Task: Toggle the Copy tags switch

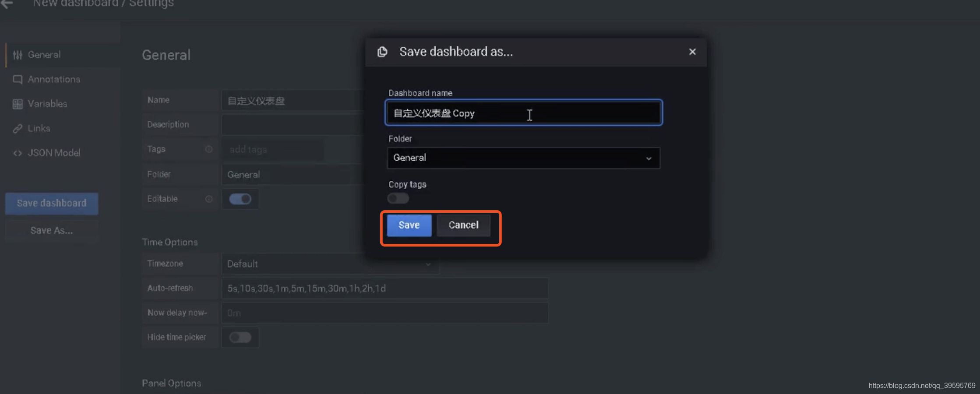Action: pos(398,198)
